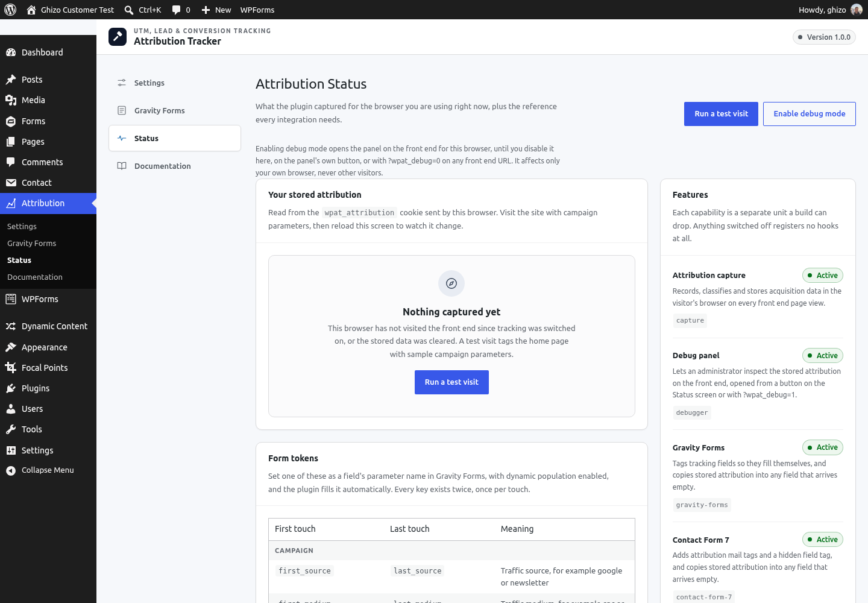Click the last_source token

point(418,571)
